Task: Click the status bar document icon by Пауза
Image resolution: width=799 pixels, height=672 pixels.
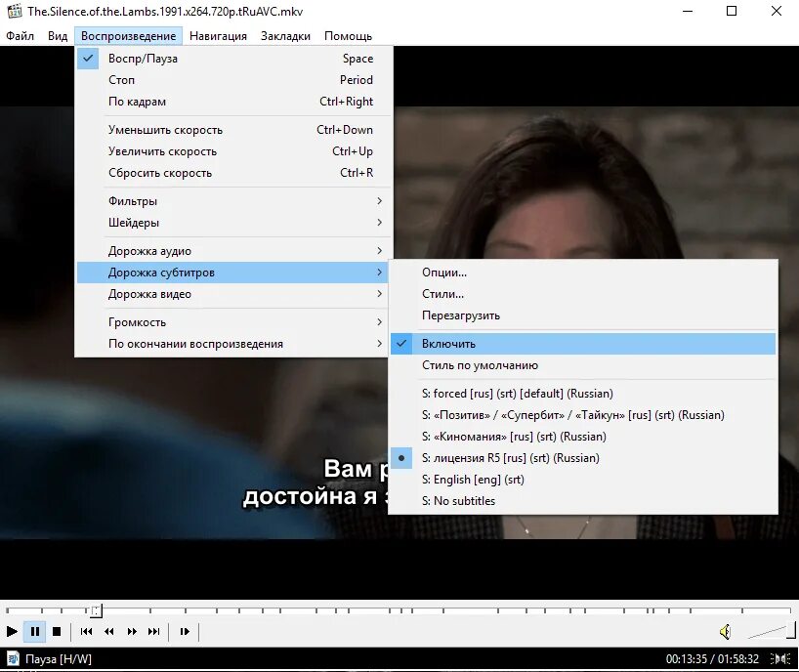Action: pos(14,658)
